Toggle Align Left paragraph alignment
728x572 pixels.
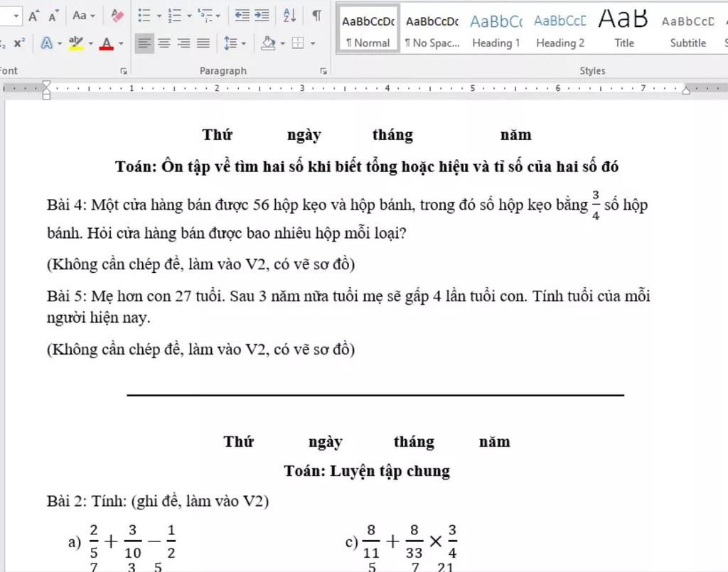144,43
